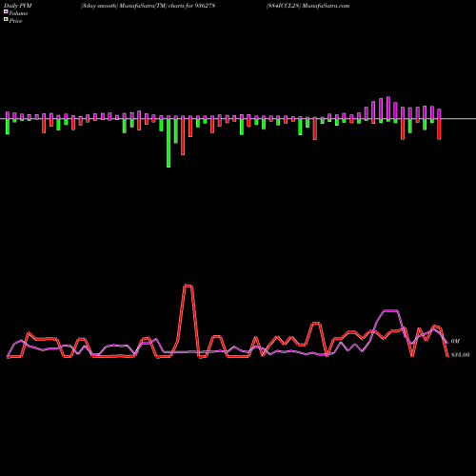Click the MunafaSutra.com title text

point(326,6)
